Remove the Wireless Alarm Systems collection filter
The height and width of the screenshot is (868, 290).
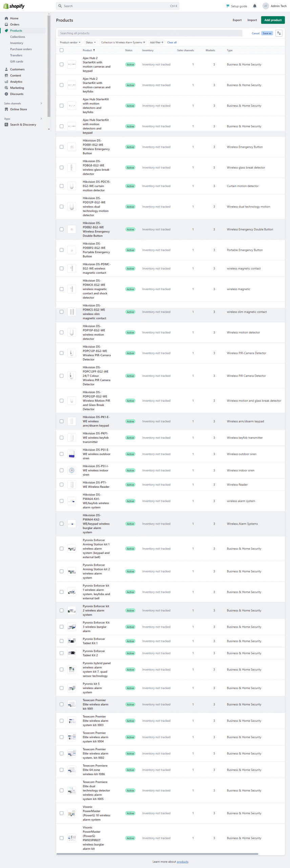(x=144, y=42)
